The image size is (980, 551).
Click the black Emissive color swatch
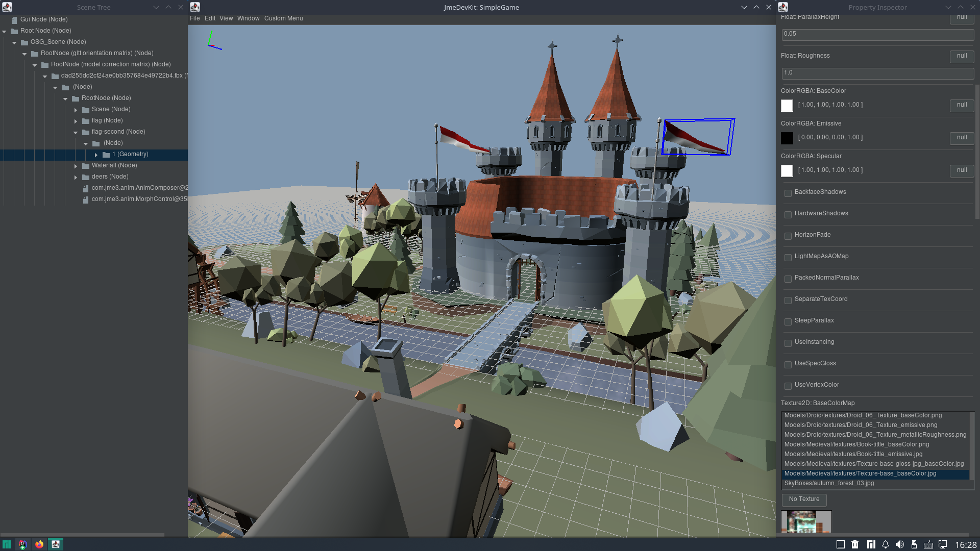787,138
